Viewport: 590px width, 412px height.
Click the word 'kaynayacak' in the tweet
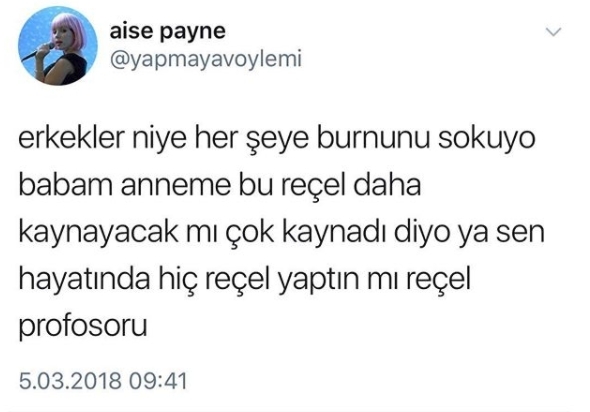99,234
